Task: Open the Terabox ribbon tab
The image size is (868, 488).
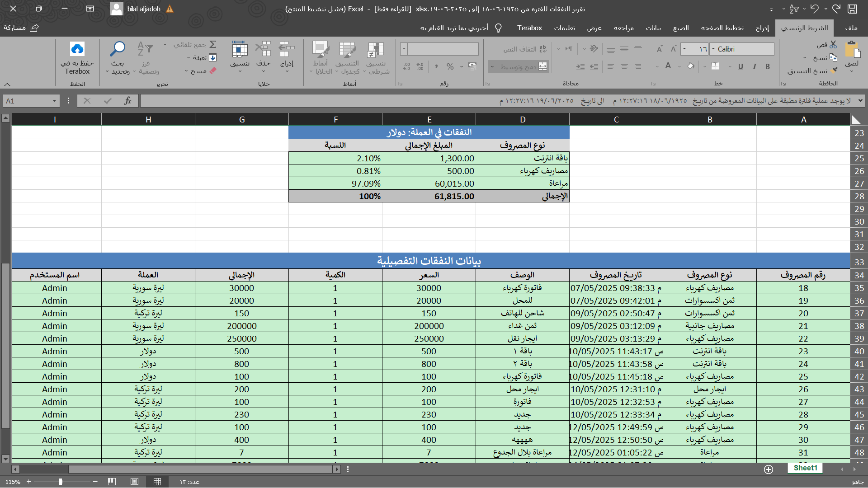Action: coord(529,28)
